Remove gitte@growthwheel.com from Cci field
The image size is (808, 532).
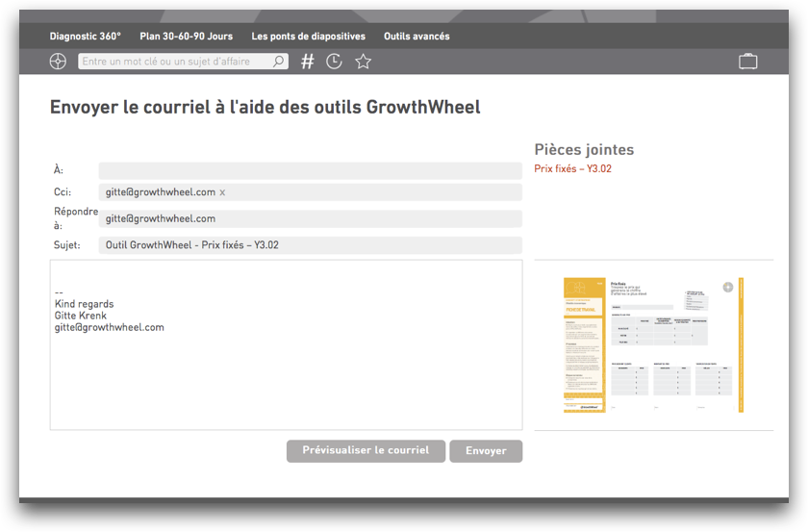(x=222, y=192)
